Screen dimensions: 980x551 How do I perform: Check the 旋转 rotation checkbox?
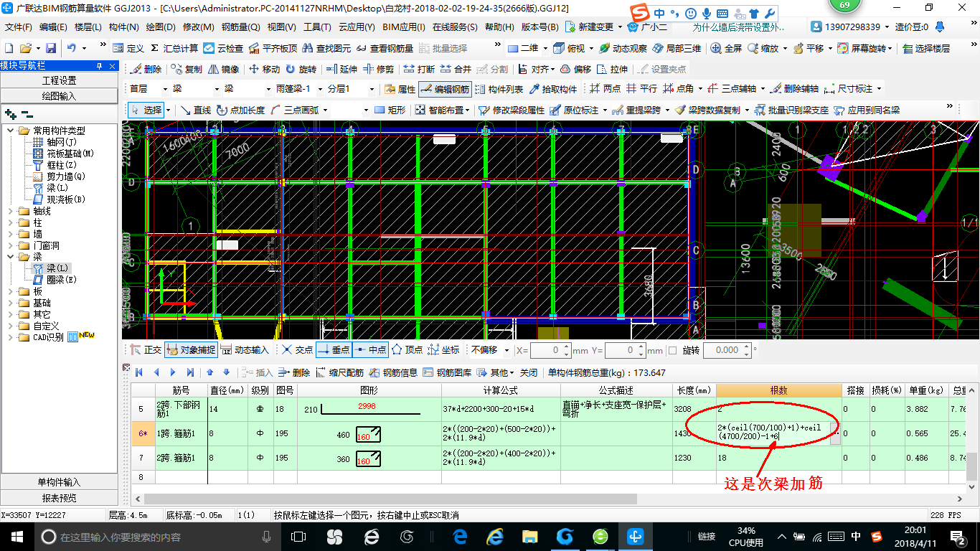[672, 350]
